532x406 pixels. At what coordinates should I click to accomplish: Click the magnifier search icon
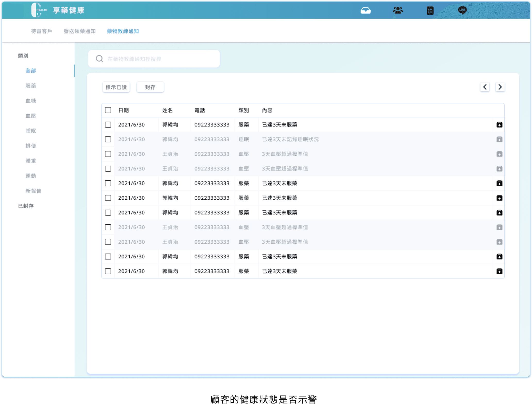99,59
